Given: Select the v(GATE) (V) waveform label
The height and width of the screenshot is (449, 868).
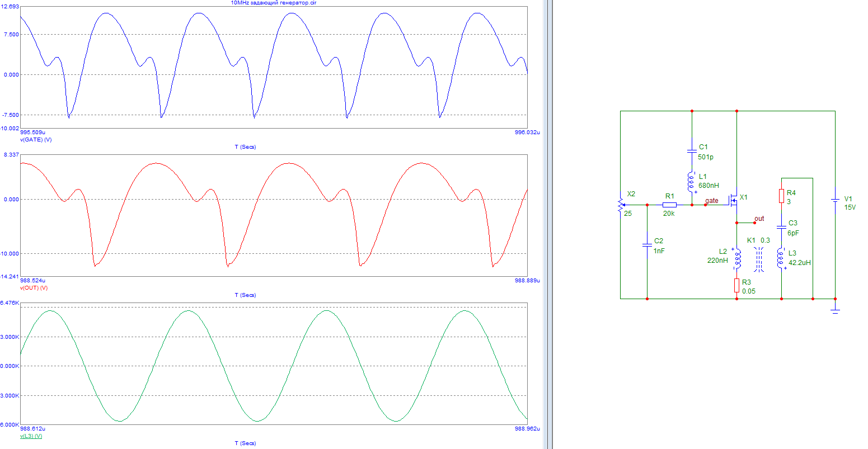Looking at the screenshot, I should point(36,140).
